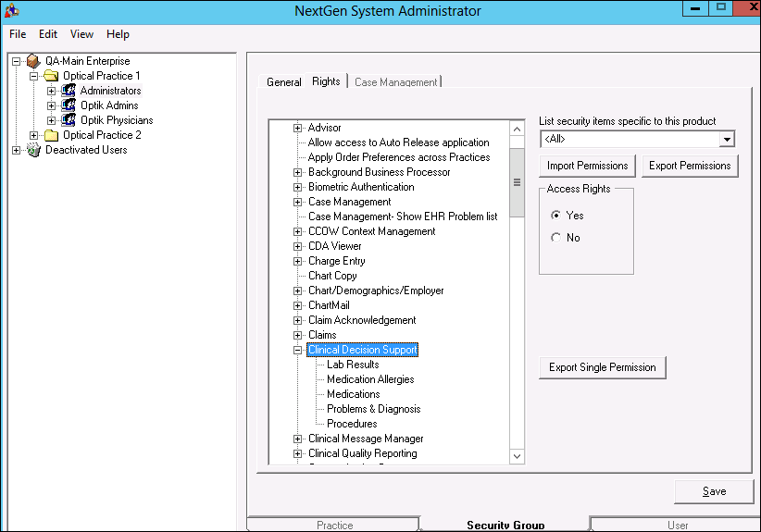Switch to the Security Group bottom tab
The width and height of the screenshot is (761, 532).
[505, 525]
